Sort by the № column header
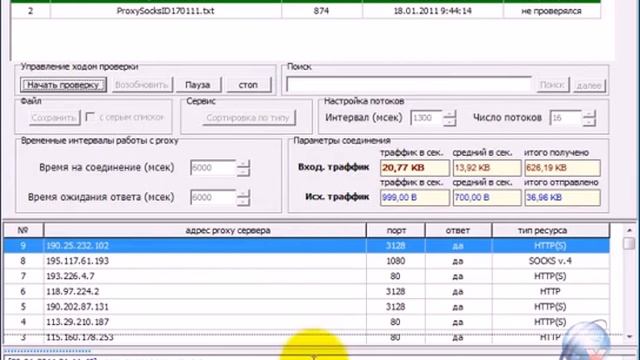Viewport: 640px width, 360px height. pos(23,230)
